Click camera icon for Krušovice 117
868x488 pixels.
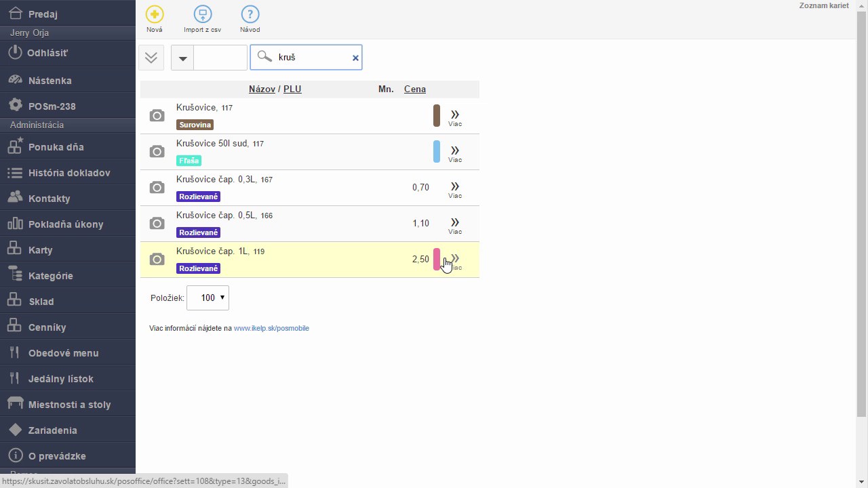tap(157, 116)
